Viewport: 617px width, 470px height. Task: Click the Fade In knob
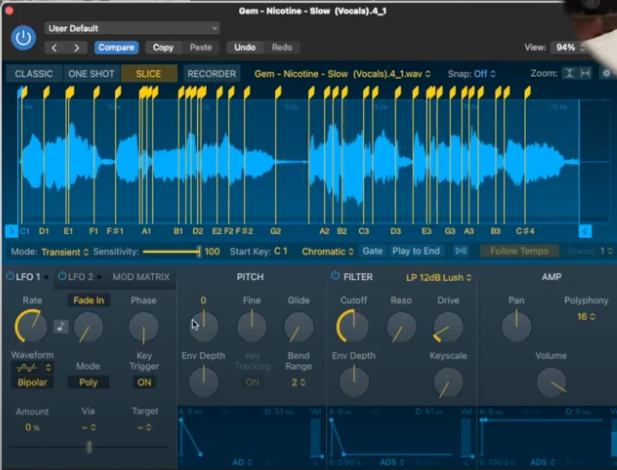click(89, 328)
